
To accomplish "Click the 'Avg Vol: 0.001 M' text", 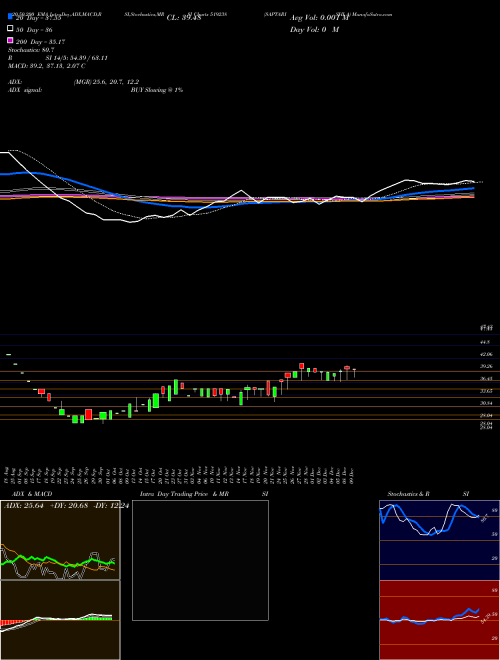I will click(319, 18).
